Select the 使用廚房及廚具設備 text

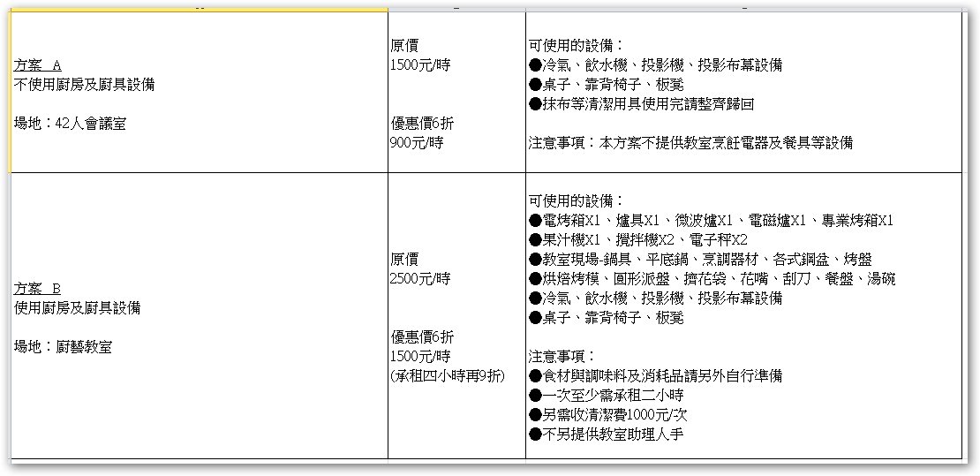[x=79, y=308]
